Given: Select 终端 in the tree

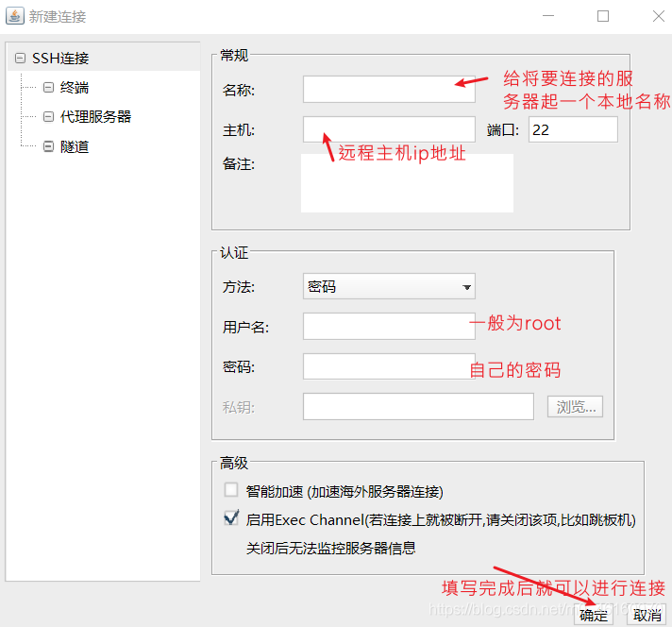Looking at the screenshot, I should (75, 88).
